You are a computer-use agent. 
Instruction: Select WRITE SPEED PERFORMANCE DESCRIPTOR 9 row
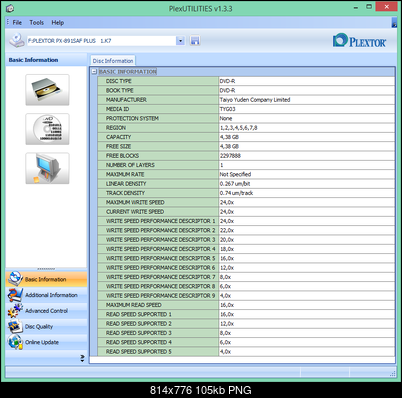246,296
